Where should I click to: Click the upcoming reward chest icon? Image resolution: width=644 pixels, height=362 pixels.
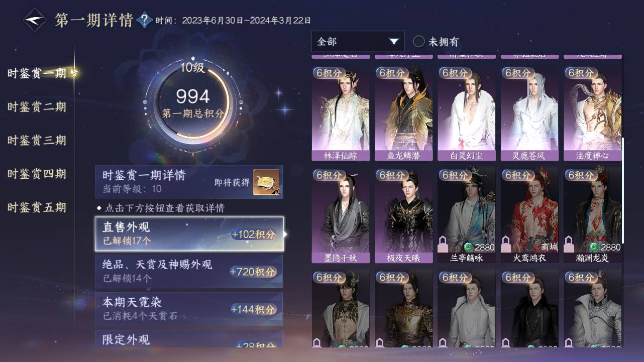(x=266, y=182)
